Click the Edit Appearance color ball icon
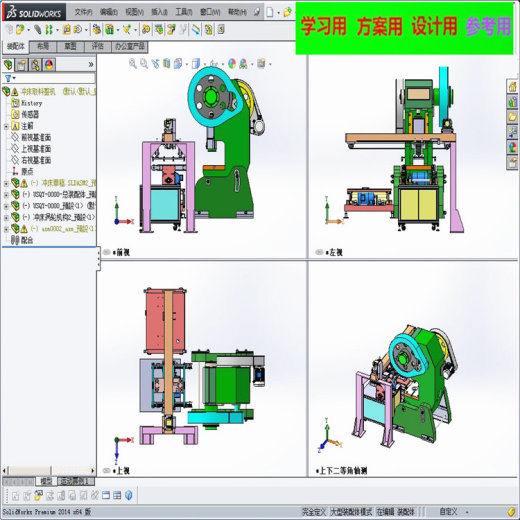 pyautogui.click(x=232, y=64)
